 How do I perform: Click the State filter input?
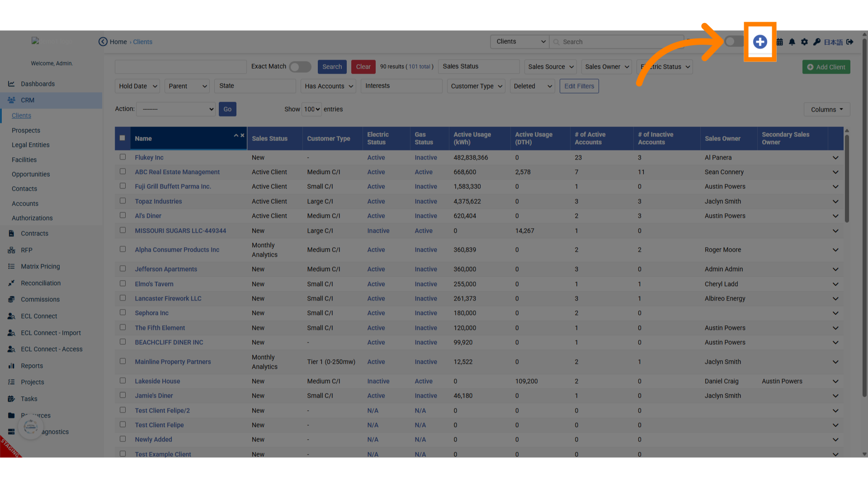coord(255,86)
